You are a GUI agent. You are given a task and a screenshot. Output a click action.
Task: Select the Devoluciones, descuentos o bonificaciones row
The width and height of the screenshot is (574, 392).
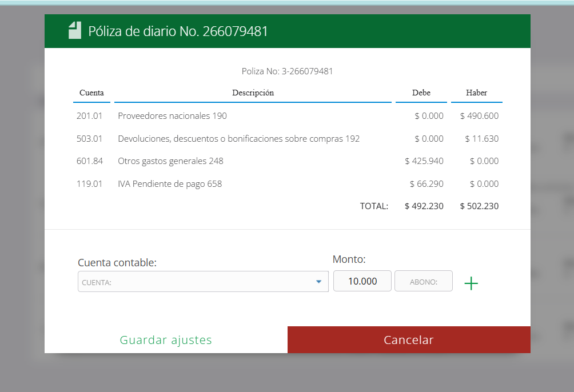pyautogui.click(x=238, y=139)
